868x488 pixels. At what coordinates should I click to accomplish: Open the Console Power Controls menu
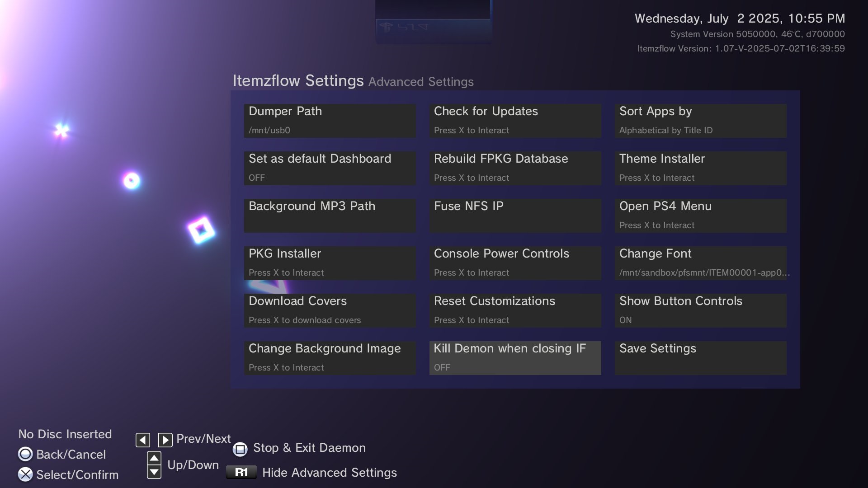pos(515,263)
